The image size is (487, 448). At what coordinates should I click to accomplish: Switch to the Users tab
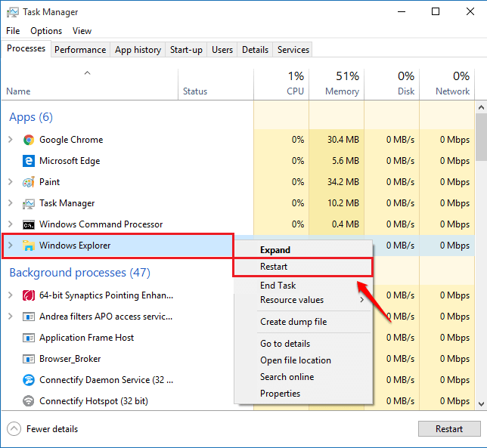click(x=222, y=50)
